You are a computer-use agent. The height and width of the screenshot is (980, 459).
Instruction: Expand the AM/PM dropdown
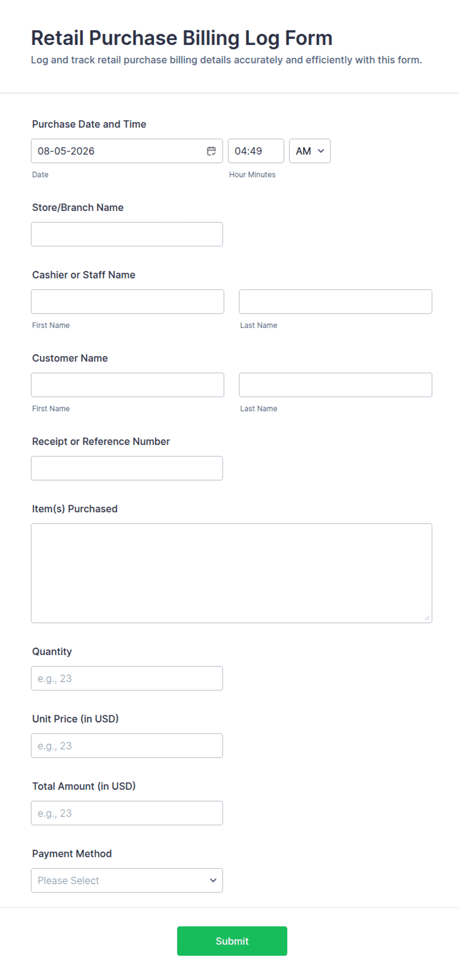point(309,151)
